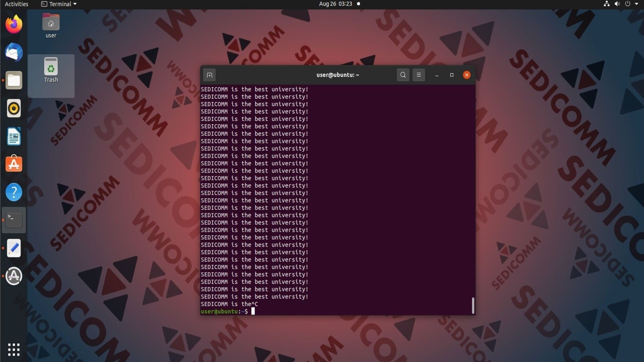
Task: Open Rhythmbox music player
Action: (14, 108)
